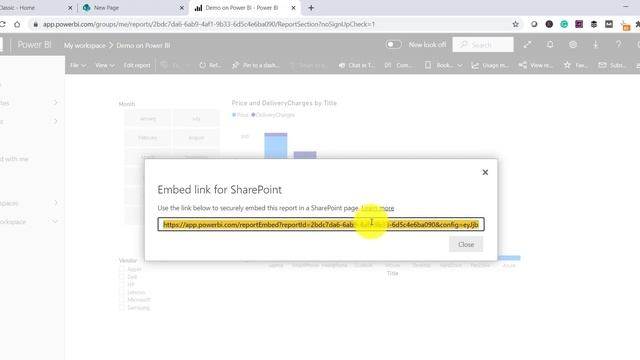Screen dimensions: 640x360
Task: Check the HP vendor checkbox
Action: 122,284
